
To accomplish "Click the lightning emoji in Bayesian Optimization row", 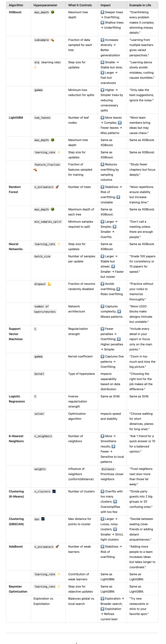I will point(59,586).
